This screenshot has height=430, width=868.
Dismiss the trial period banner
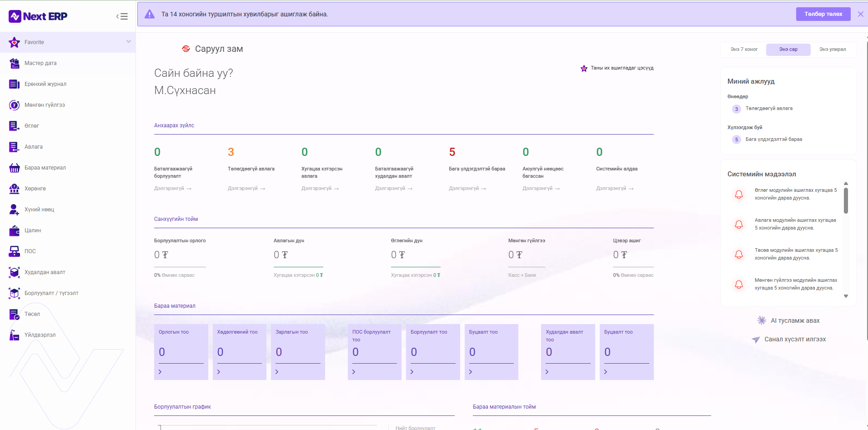click(x=860, y=14)
